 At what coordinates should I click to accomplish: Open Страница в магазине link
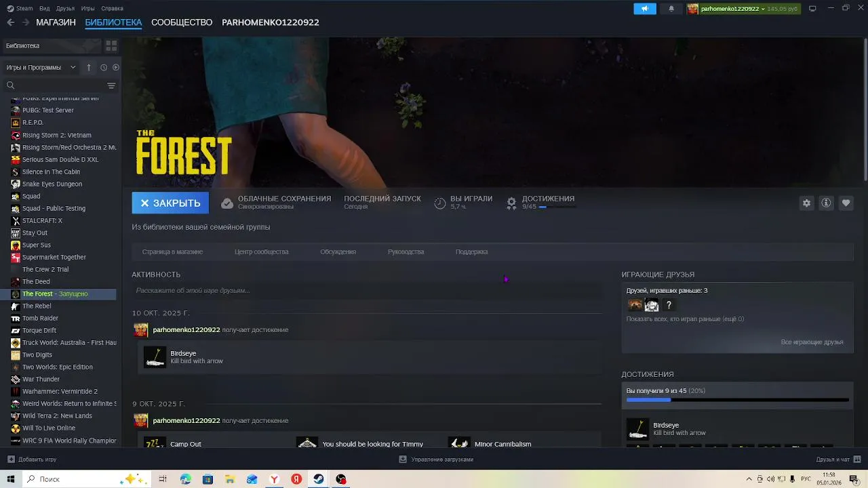pyautogui.click(x=172, y=251)
